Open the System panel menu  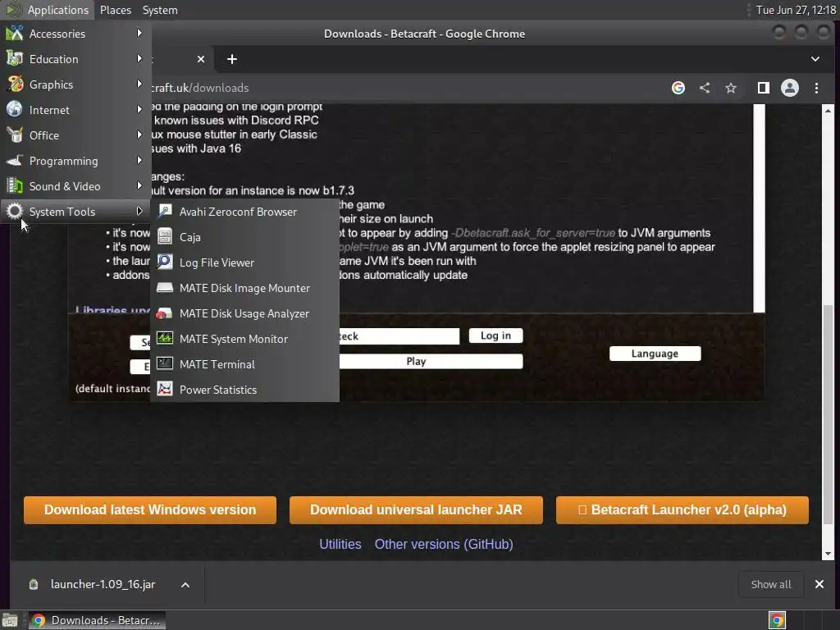point(160,10)
